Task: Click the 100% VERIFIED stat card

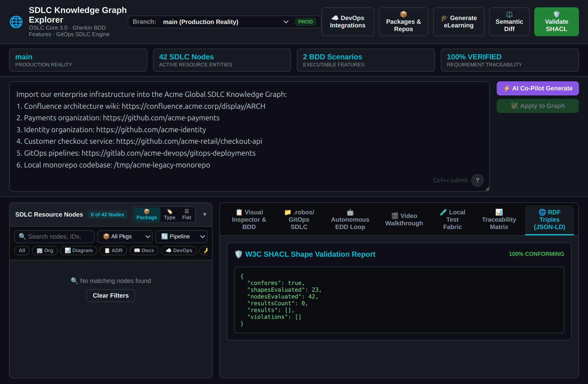Action: [x=510, y=60]
